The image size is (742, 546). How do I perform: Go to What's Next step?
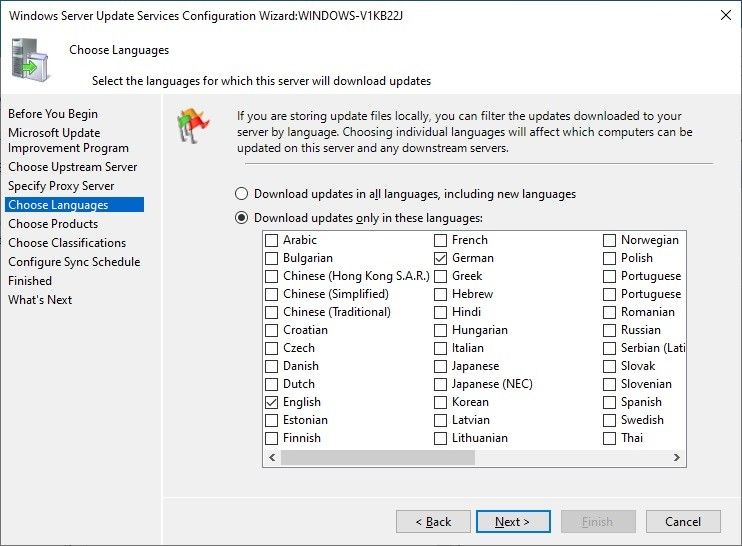click(40, 299)
